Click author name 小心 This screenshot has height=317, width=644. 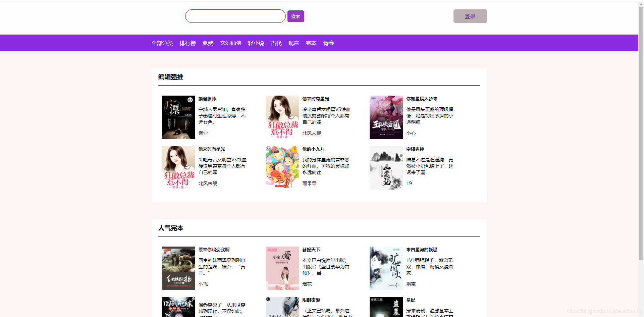tap(411, 133)
